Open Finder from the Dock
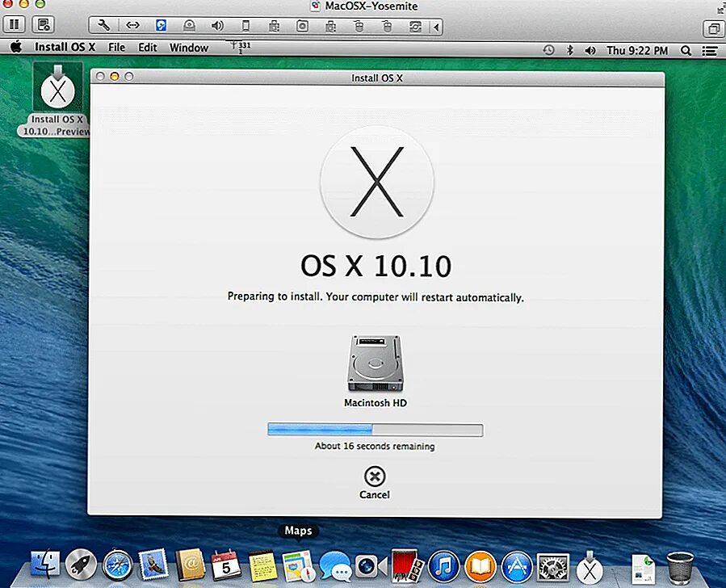The image size is (726, 588). [x=45, y=565]
